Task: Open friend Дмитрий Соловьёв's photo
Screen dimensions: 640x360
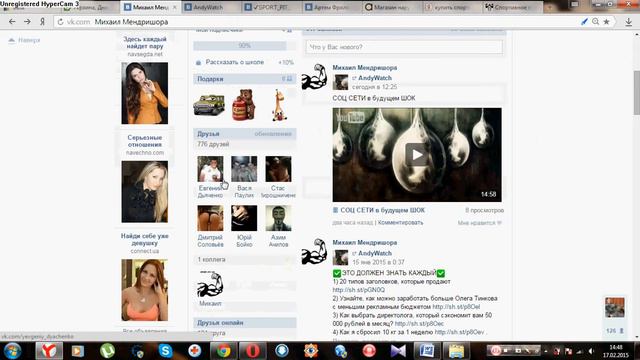Action: (210, 218)
